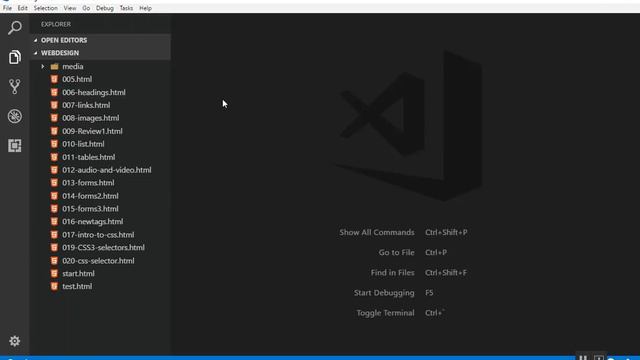Image resolution: width=640 pixels, height=360 pixels.
Task: Click the media folder icon
Action: pos(54,66)
